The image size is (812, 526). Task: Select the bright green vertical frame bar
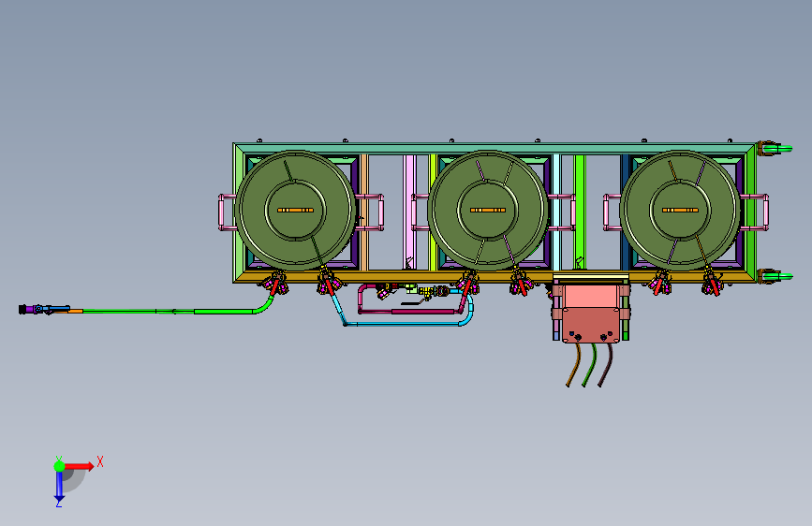tap(580, 212)
